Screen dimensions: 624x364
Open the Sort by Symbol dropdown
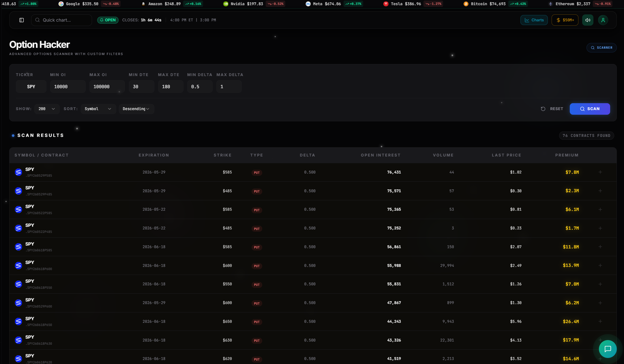pyautogui.click(x=98, y=109)
